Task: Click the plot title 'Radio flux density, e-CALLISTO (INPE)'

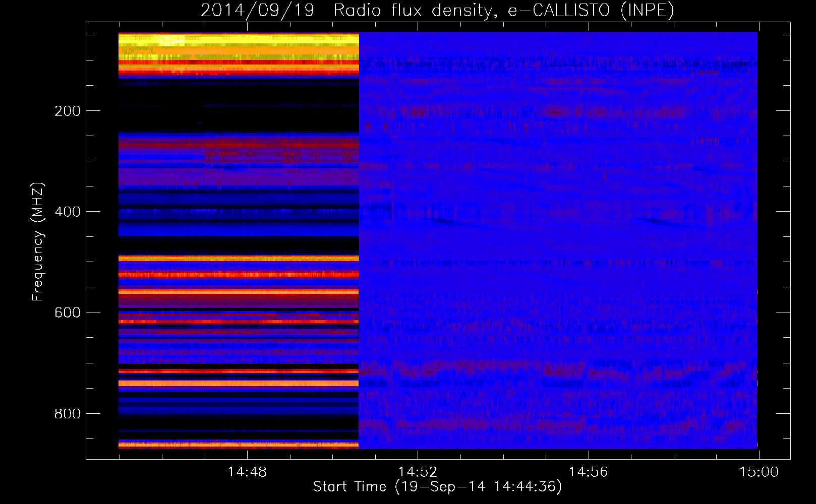Action: click(504, 10)
